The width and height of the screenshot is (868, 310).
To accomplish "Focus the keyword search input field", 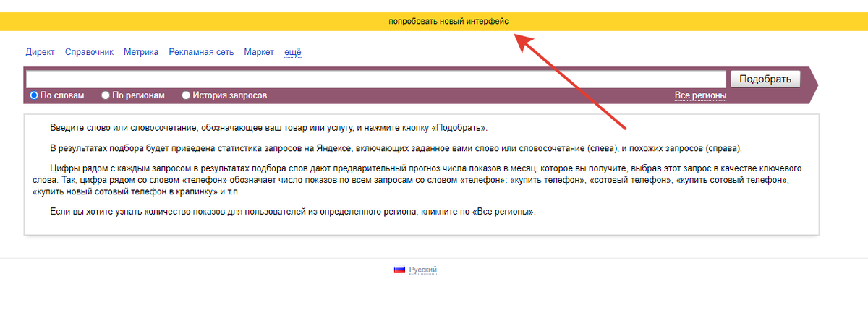I will point(375,79).
